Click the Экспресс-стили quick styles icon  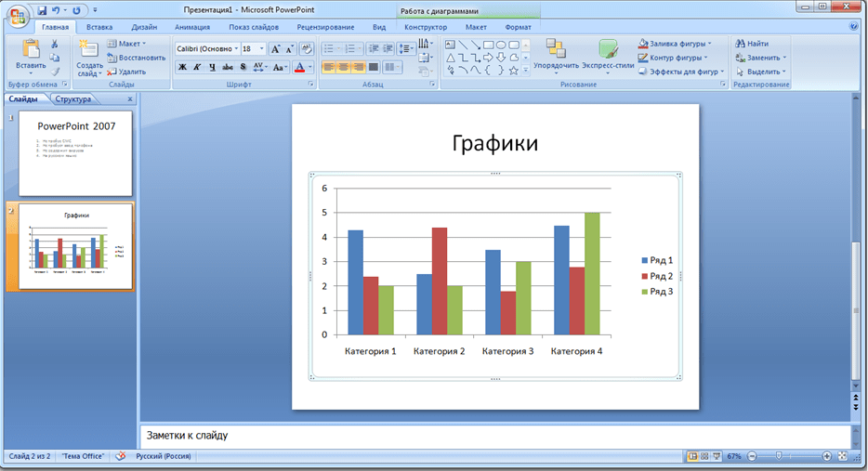click(609, 54)
